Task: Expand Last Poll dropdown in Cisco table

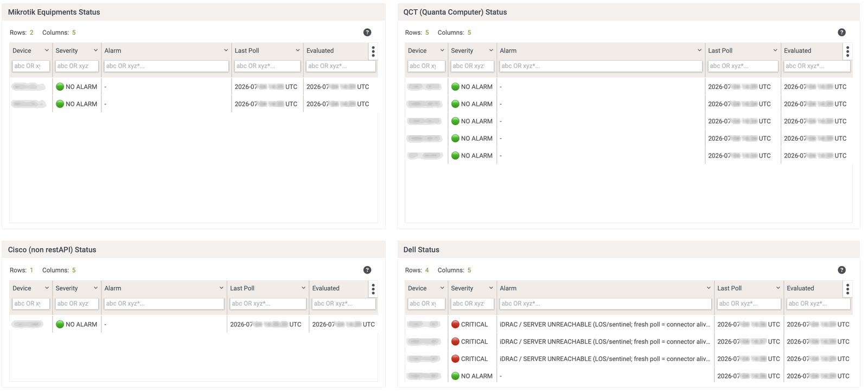Action: click(x=303, y=288)
